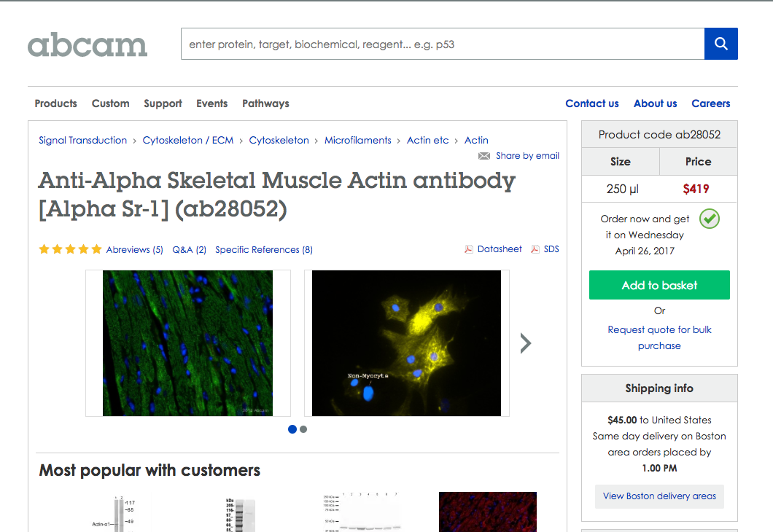
Task: Open the green muscle tissue image thumbnail
Action: pyautogui.click(x=188, y=343)
